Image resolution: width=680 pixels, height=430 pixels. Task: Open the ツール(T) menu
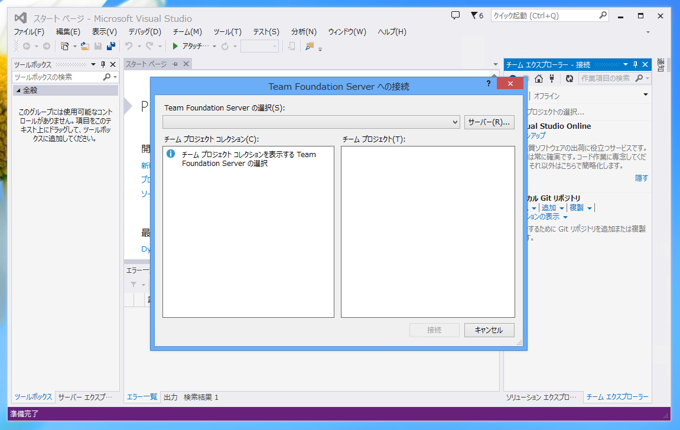click(x=227, y=32)
